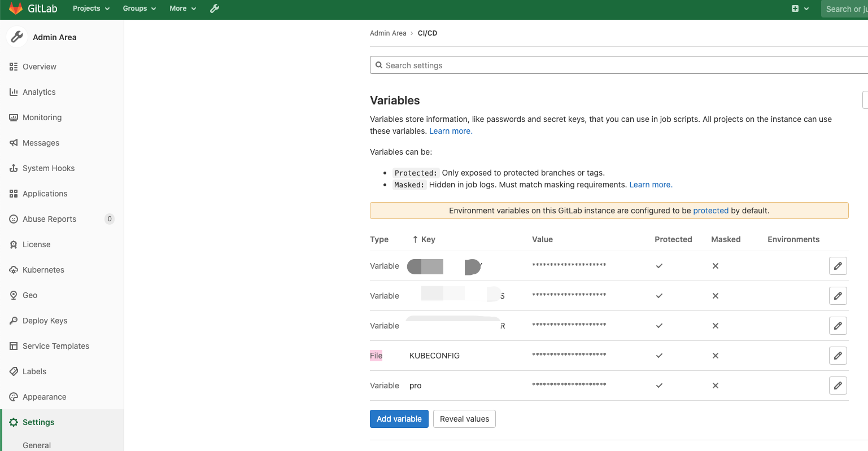Viewport: 868px width, 451px height.
Task: Expand the Projects dropdown menu
Action: 91,8
